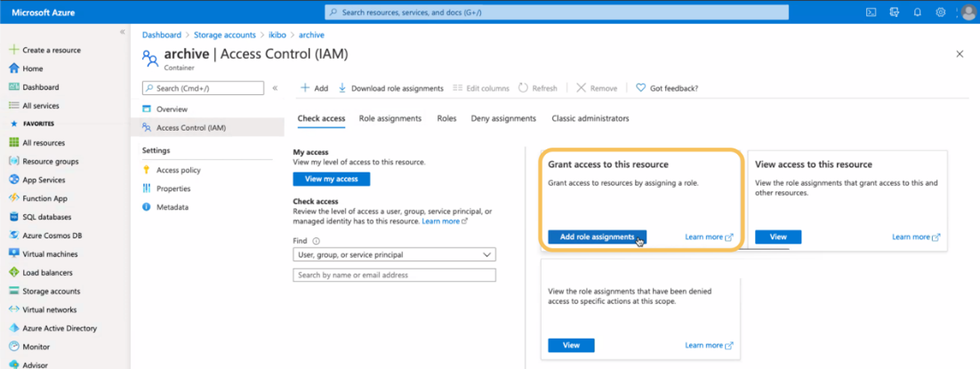Viewport: 980px width, 369px height.
Task: Open Cloud Shell icon in top bar
Action: pos(871,12)
